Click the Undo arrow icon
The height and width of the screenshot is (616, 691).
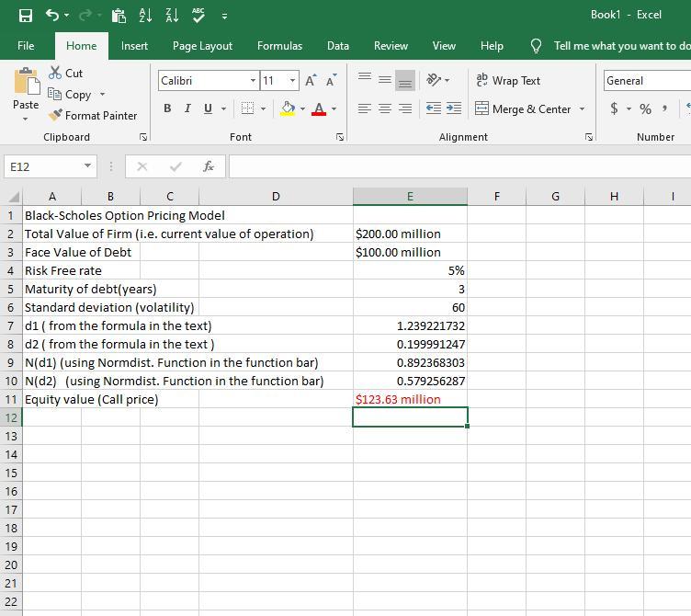pyautogui.click(x=52, y=16)
